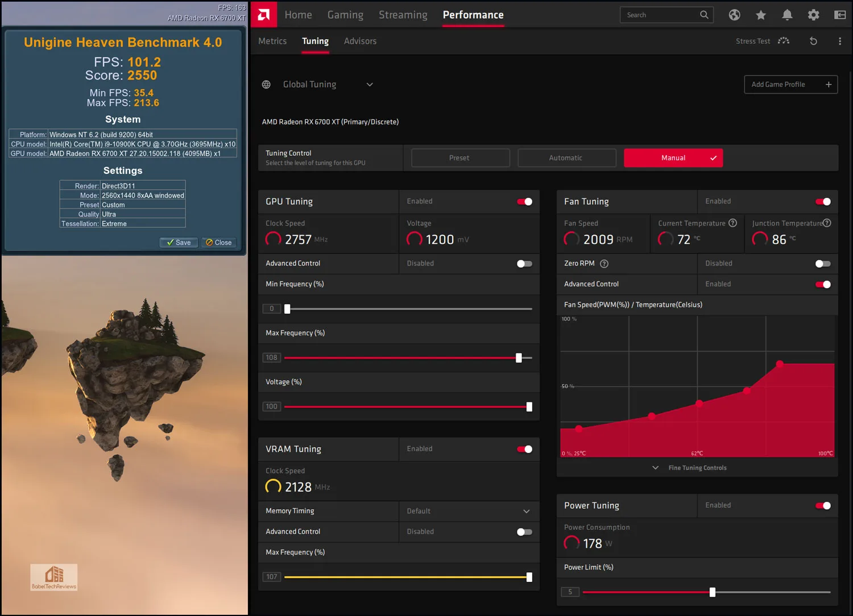Select the Tuning sub-tab
Image resolution: width=853 pixels, height=616 pixels.
point(315,41)
